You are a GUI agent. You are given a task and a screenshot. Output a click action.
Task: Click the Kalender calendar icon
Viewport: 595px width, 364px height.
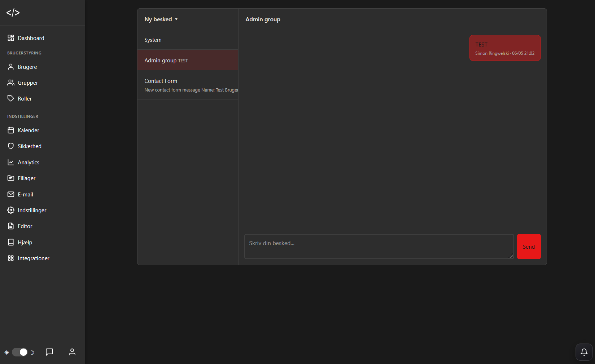pos(11,130)
